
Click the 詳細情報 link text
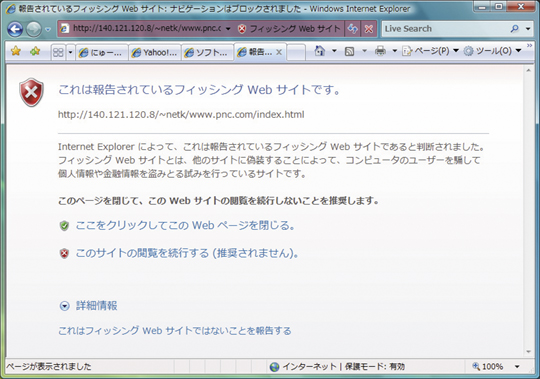[96, 306]
